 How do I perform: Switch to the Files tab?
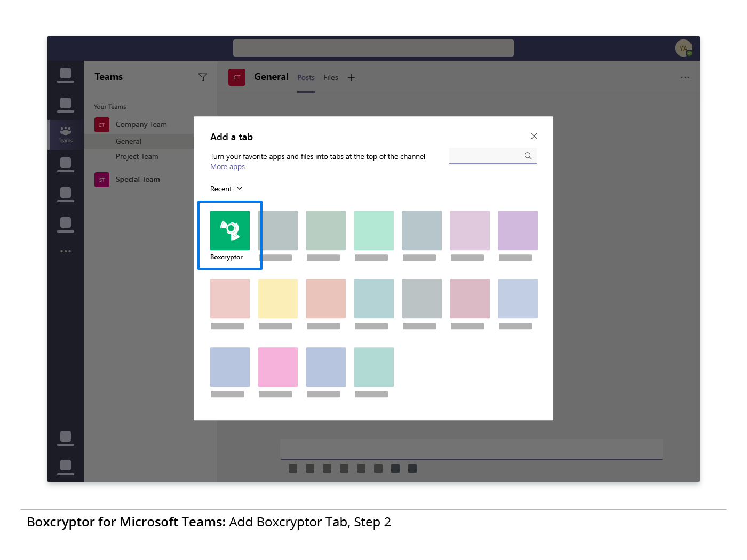[331, 77]
